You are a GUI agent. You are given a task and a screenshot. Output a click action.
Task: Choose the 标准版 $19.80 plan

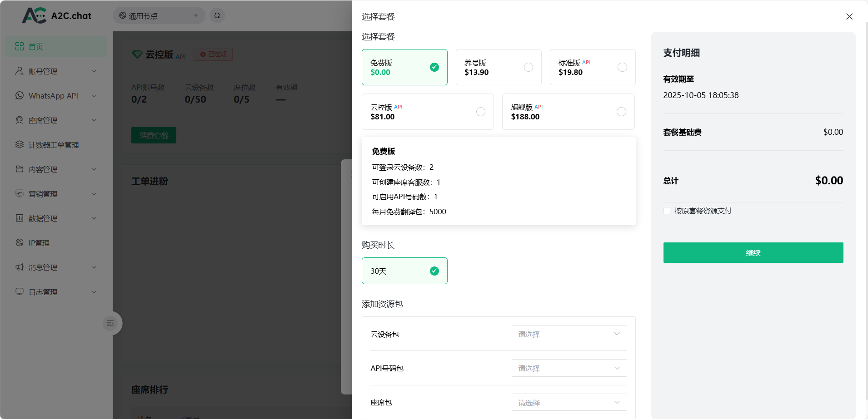tap(592, 67)
